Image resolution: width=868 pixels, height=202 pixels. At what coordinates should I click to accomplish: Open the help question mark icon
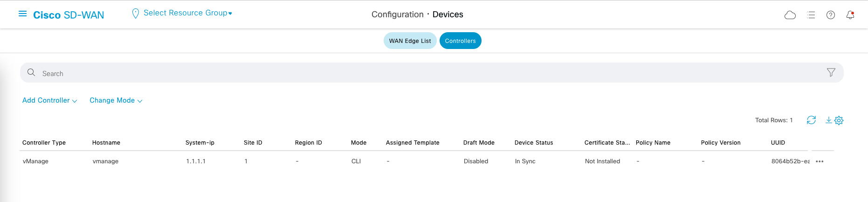pos(831,15)
